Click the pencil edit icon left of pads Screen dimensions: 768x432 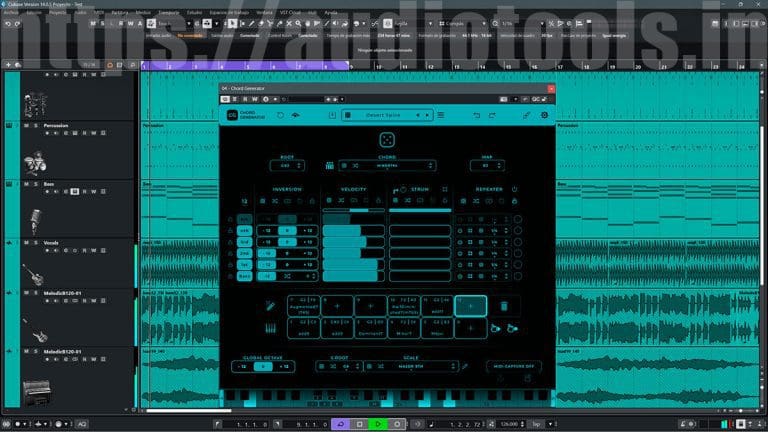click(x=270, y=306)
